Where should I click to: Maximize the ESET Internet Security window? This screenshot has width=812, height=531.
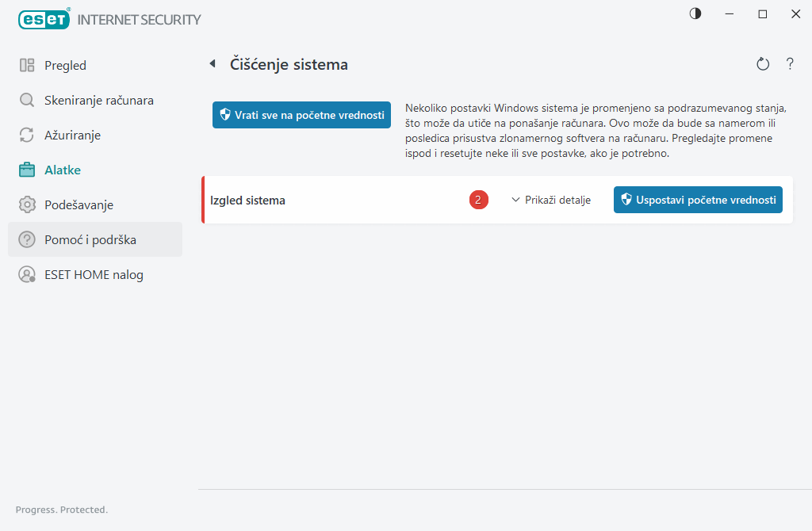(762, 13)
